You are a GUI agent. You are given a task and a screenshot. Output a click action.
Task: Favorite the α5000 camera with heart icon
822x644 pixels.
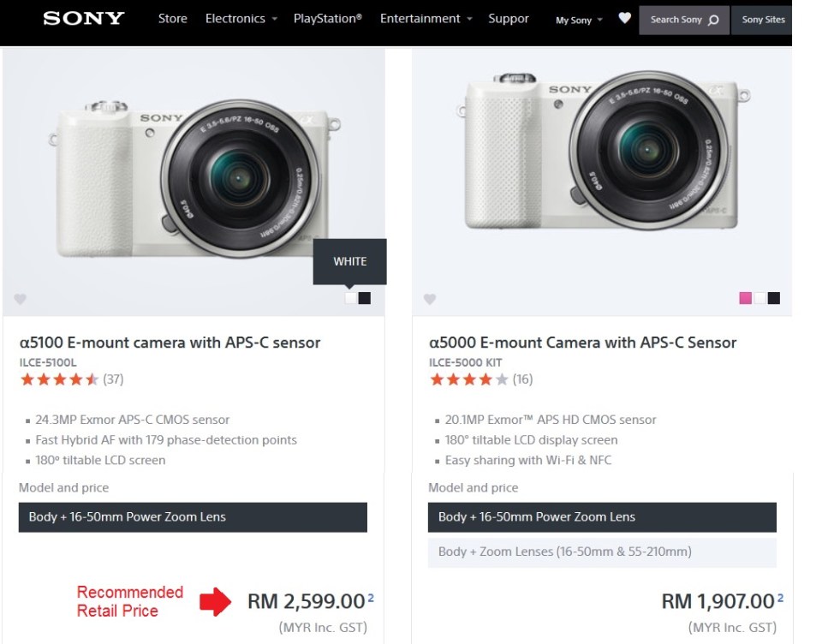pyautogui.click(x=430, y=299)
